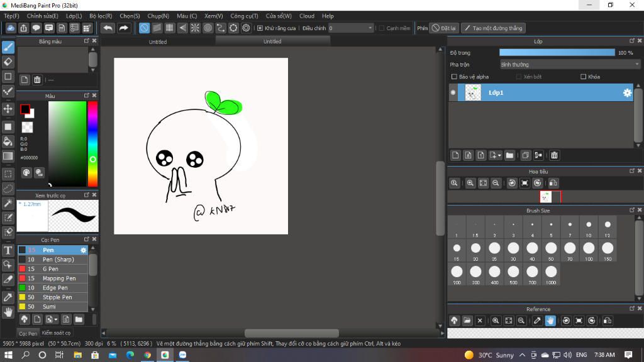Screen dimensions: 644x362
Task: Undock the Brush Size panel
Action: coord(632,210)
